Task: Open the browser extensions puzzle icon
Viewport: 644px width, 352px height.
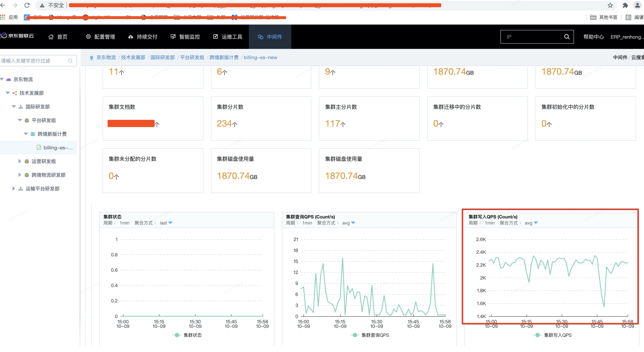Action: [625, 5]
